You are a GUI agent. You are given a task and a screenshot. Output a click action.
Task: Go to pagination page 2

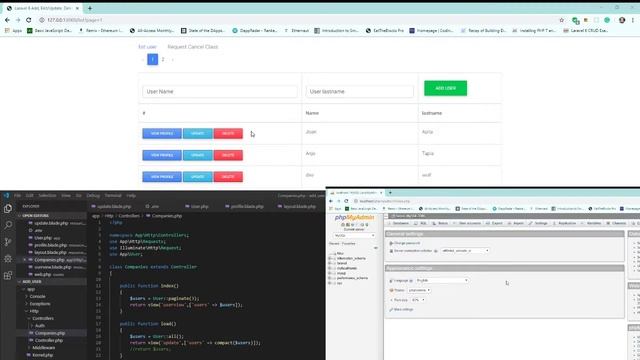click(x=163, y=60)
